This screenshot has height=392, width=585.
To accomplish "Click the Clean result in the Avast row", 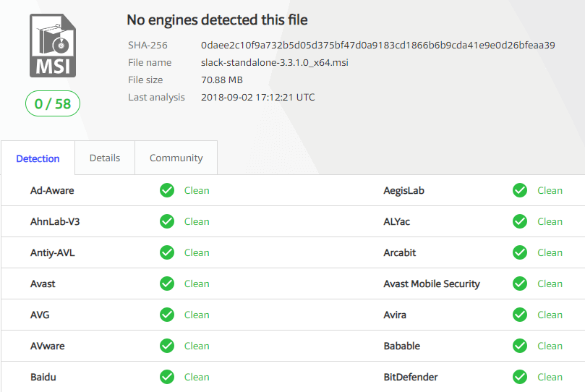I will (197, 284).
